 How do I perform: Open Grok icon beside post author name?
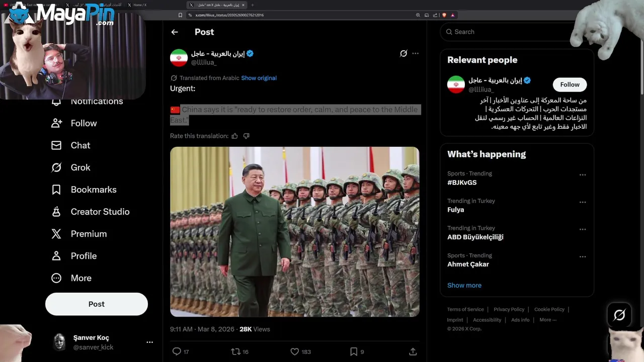[x=404, y=53]
